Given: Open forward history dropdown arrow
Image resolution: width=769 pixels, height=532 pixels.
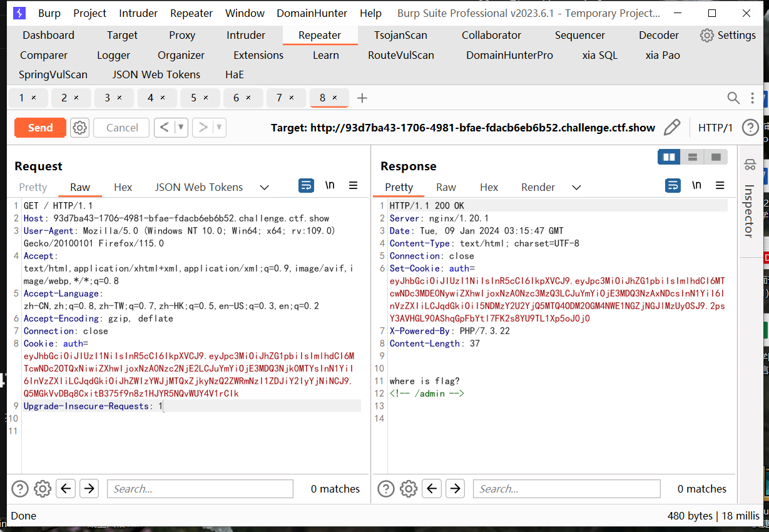Looking at the screenshot, I should 219,128.
